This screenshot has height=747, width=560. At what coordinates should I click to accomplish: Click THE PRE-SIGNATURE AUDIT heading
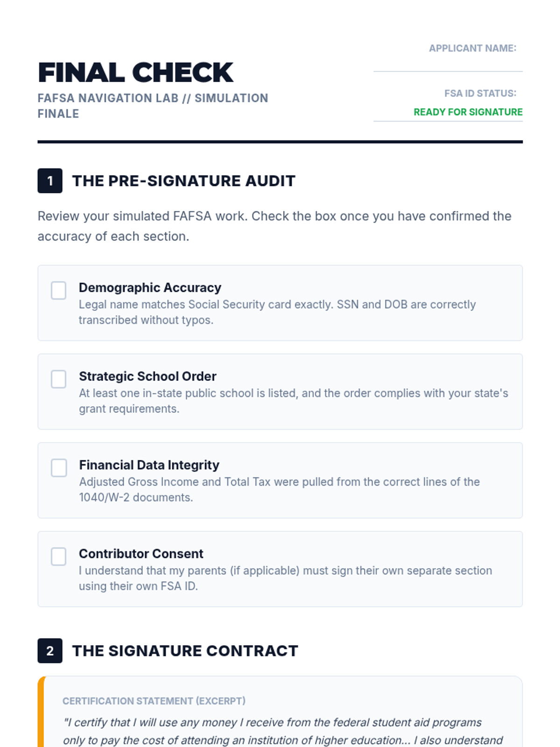click(183, 181)
